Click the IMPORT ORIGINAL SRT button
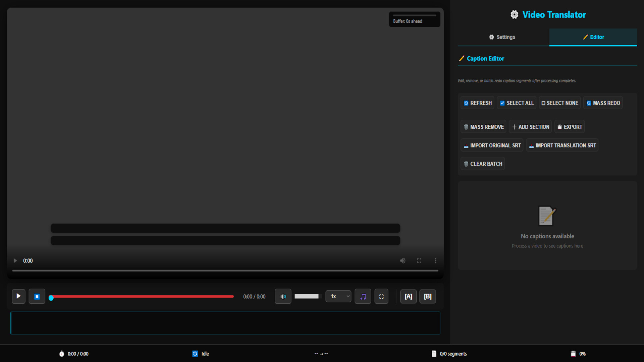The height and width of the screenshot is (362, 644). pyautogui.click(x=492, y=145)
